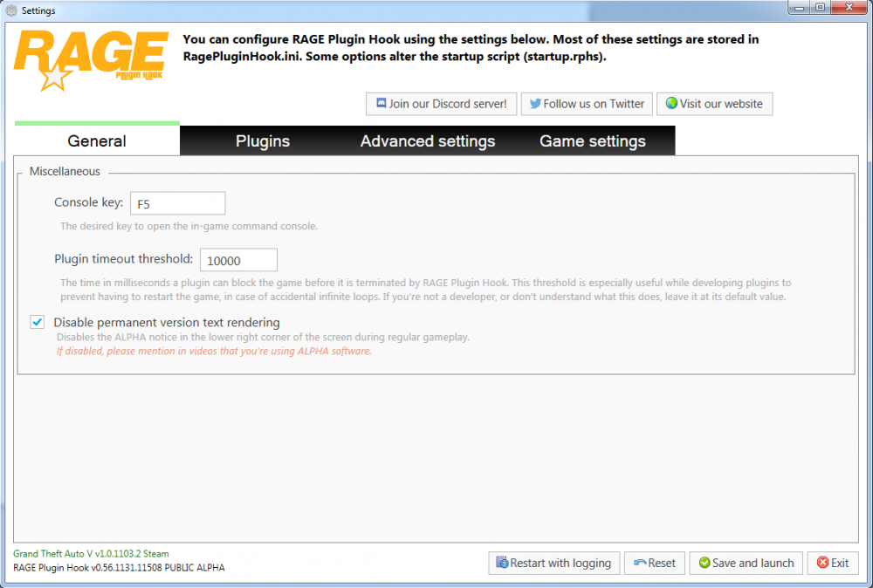Click the Discord icon on the join button

click(382, 104)
